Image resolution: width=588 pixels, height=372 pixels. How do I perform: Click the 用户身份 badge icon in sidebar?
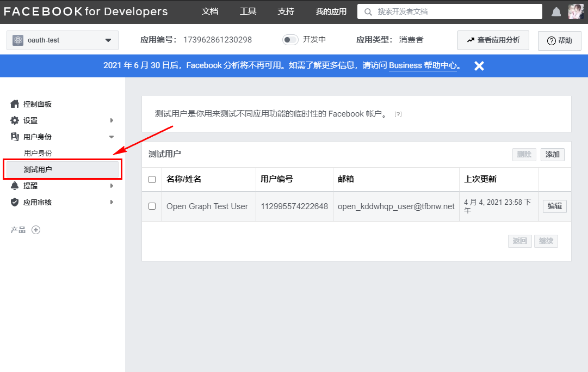15,137
